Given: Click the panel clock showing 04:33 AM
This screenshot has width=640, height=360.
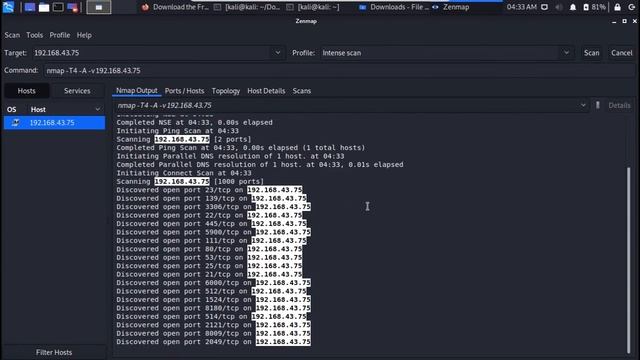Looking at the screenshot, I should 522,7.
